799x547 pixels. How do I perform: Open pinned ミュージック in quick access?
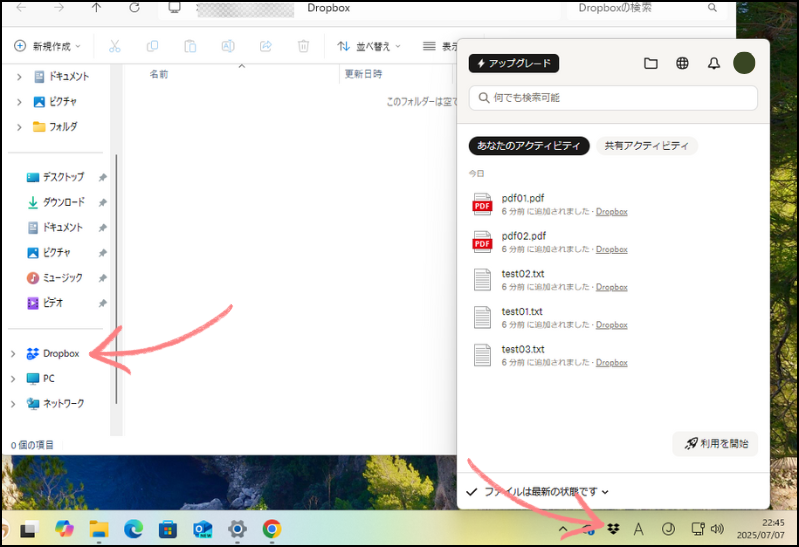55,278
